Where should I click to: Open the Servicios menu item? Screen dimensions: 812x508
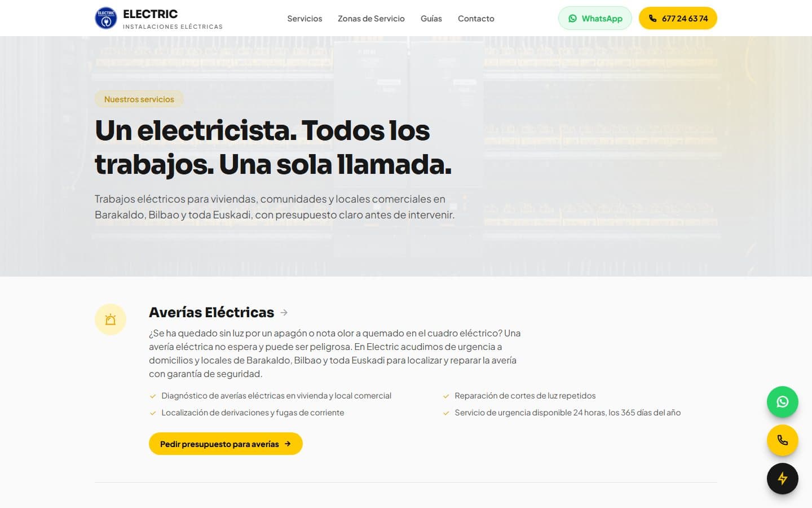coord(304,19)
